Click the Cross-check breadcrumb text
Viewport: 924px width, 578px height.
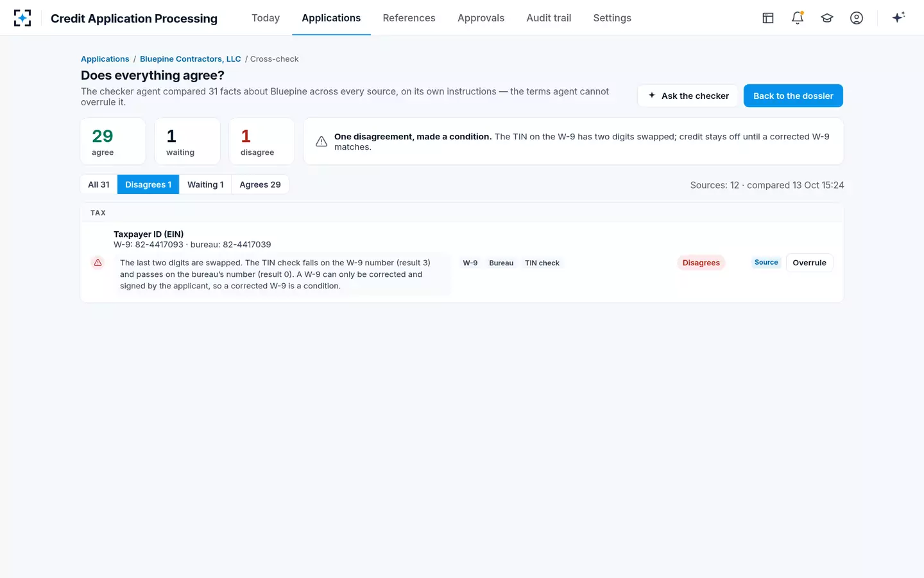click(x=275, y=59)
